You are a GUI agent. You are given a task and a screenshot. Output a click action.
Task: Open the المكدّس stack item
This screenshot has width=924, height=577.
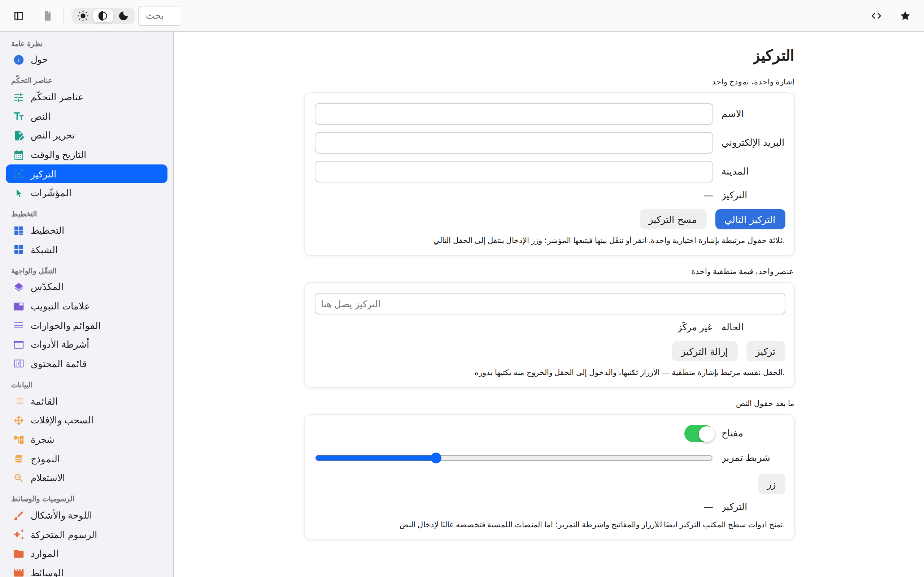pos(87,287)
